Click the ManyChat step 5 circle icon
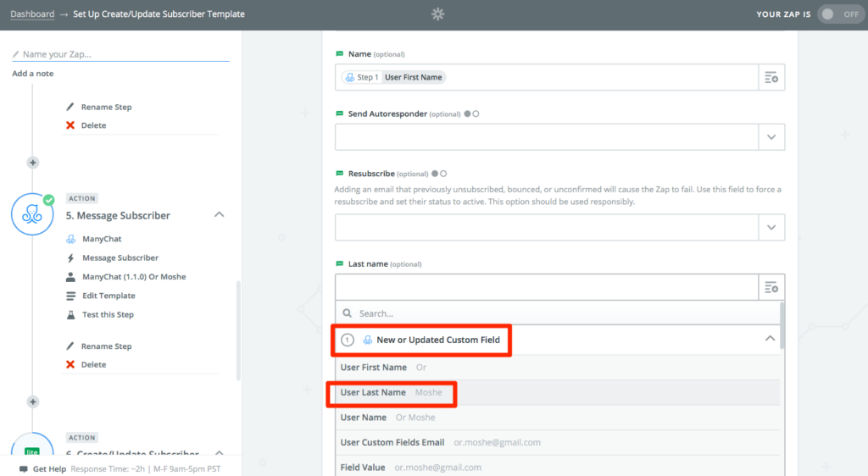The image size is (868, 476). coord(32,214)
